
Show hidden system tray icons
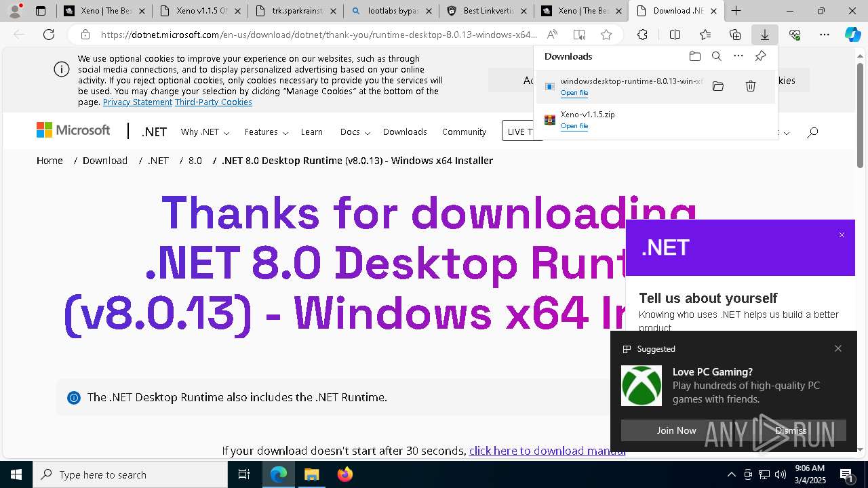(731, 474)
